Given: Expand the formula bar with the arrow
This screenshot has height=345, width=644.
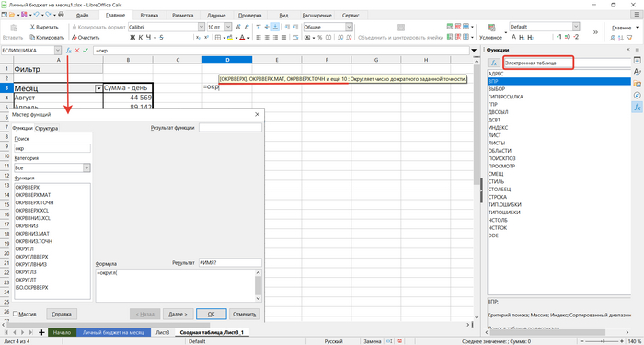Looking at the screenshot, I should [475, 50].
